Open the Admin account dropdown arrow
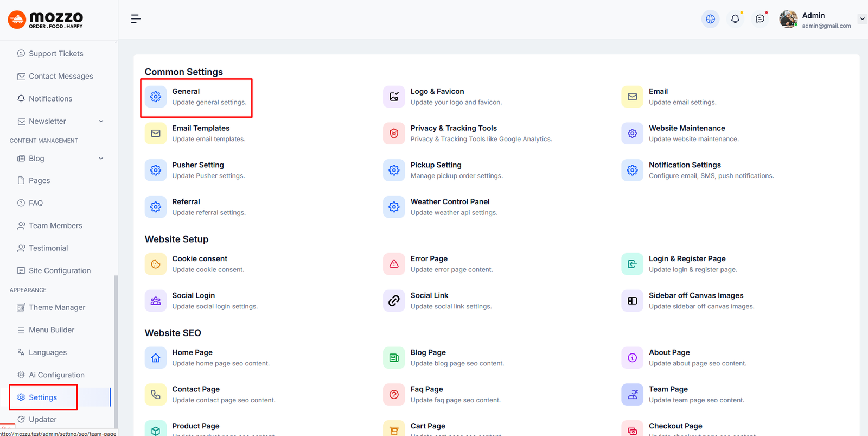 point(861,19)
